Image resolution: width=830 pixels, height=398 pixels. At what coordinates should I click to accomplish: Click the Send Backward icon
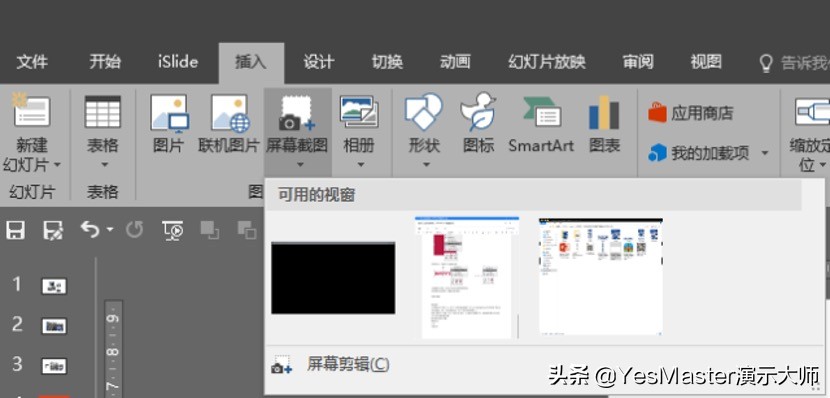coord(247,230)
